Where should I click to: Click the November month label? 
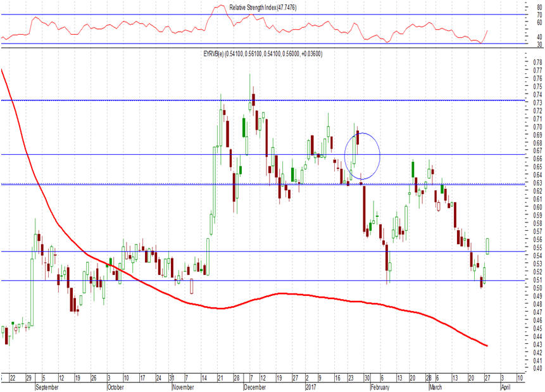pyautogui.click(x=183, y=387)
